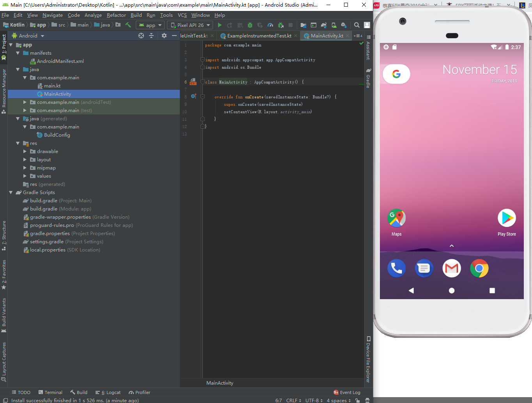The image size is (532, 403).
Task: Open the TODO tool window
Action: pos(21,392)
